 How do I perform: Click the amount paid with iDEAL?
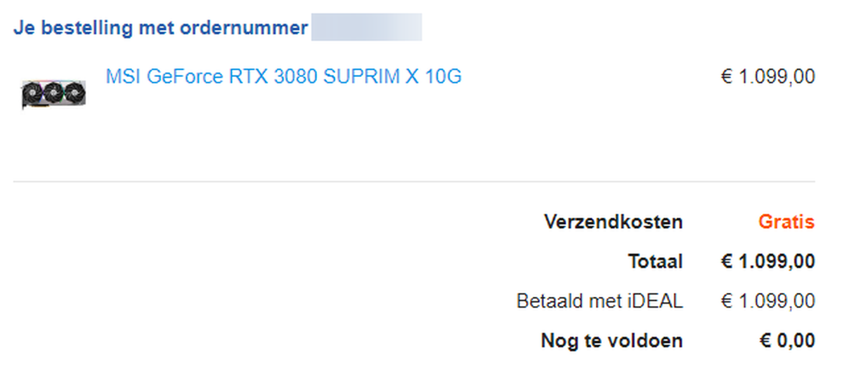pos(767,301)
